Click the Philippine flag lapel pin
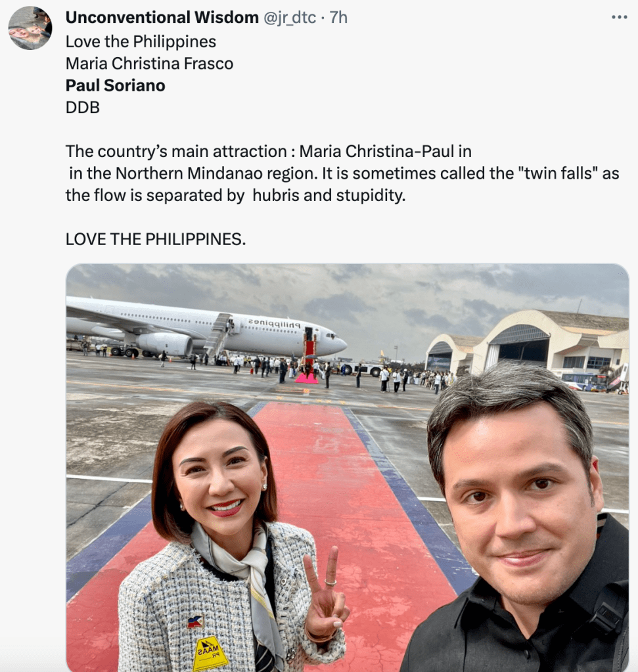This screenshot has height=672, width=638. (194, 622)
